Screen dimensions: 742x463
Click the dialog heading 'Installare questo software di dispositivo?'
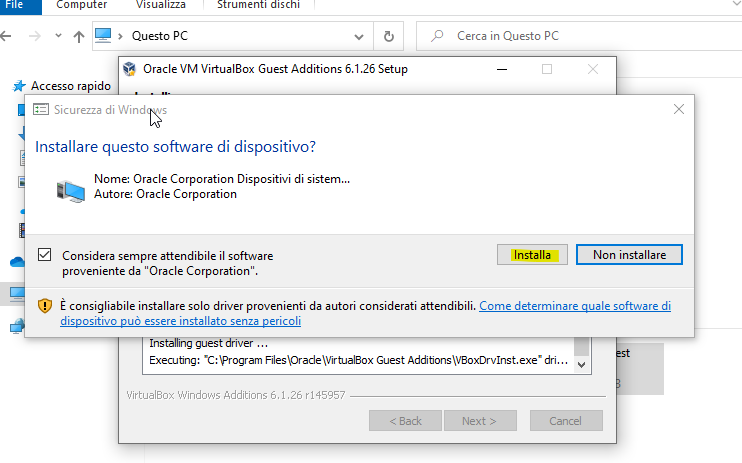[175, 147]
